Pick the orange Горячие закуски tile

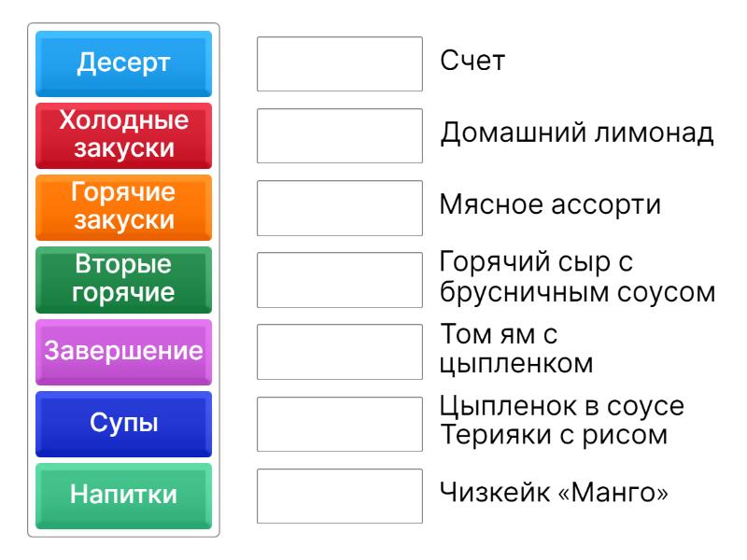[x=123, y=207]
